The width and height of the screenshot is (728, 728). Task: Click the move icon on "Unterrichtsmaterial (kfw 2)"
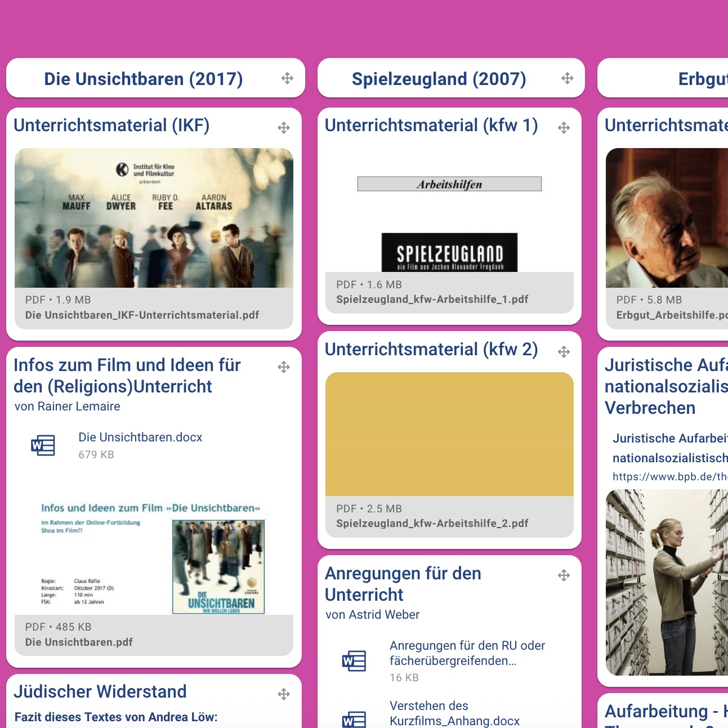[564, 351]
